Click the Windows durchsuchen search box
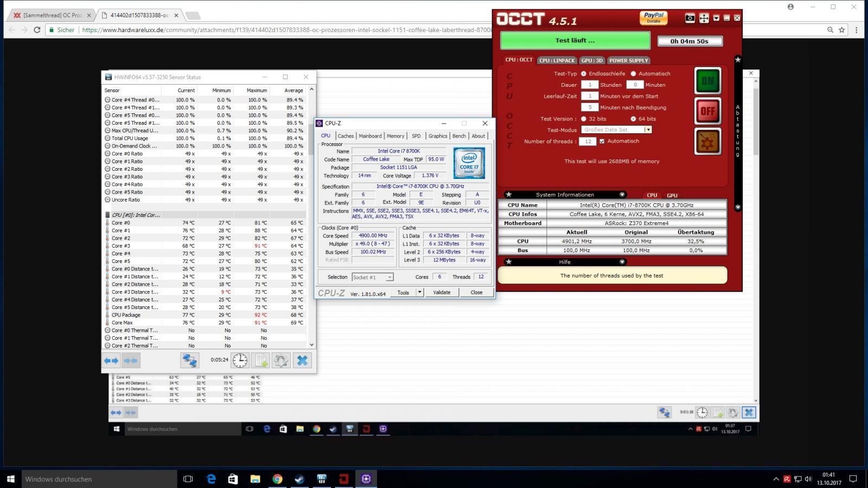Screen dimensions: 868x488 pos(99,479)
